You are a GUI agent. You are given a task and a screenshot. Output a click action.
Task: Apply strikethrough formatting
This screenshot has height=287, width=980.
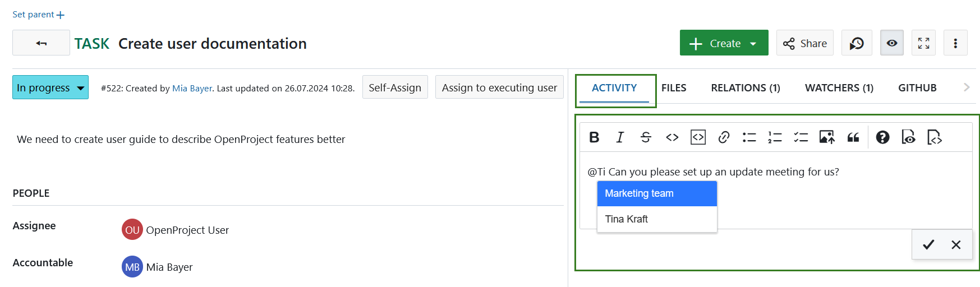[x=646, y=137]
